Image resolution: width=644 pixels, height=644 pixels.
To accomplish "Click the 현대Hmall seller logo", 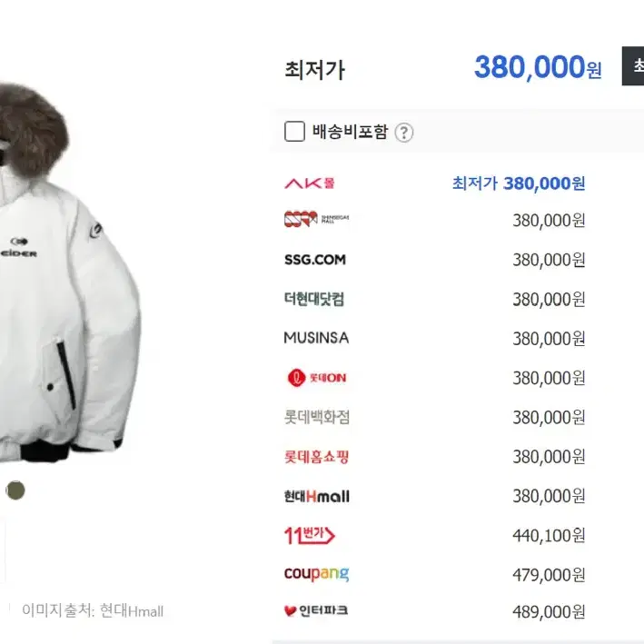I will pos(317,496).
